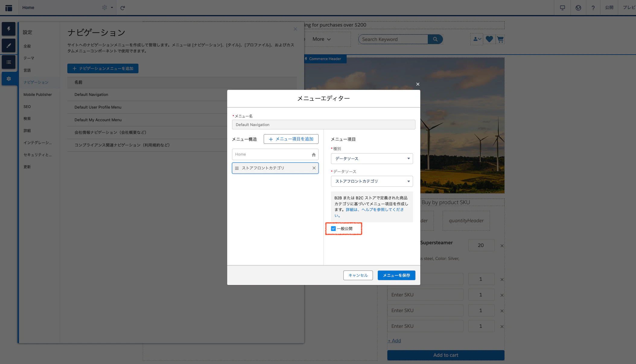Open the データソース dropdown
The height and width of the screenshot is (364, 636).
point(372,181)
